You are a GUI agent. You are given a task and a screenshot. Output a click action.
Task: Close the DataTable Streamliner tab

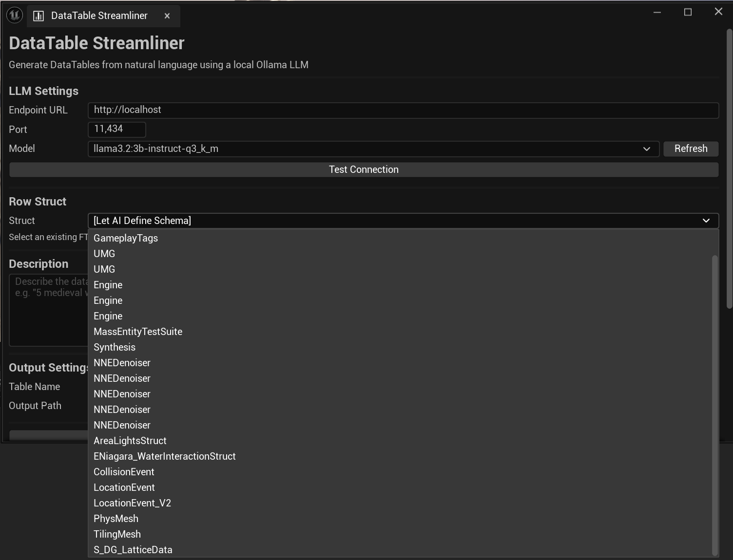tap(167, 16)
